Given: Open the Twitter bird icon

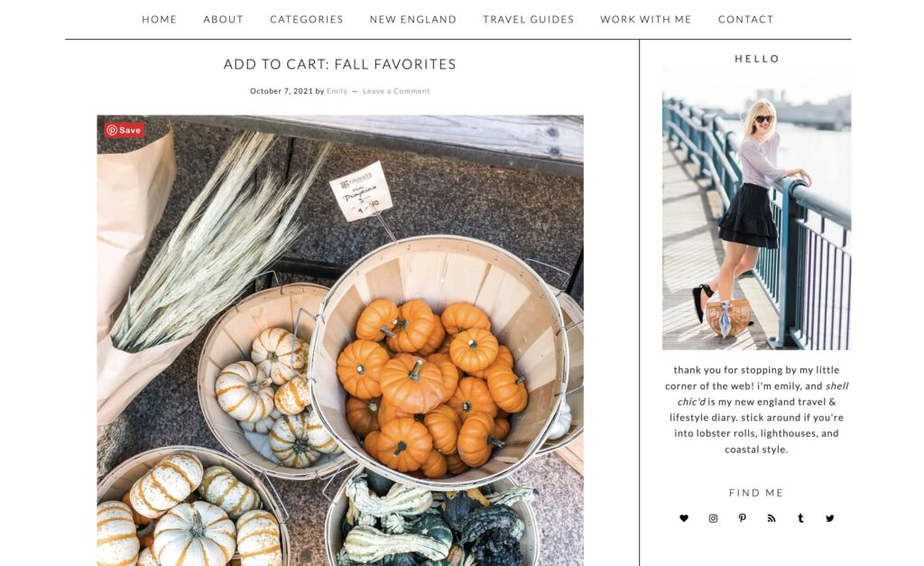Looking at the screenshot, I should 830,518.
